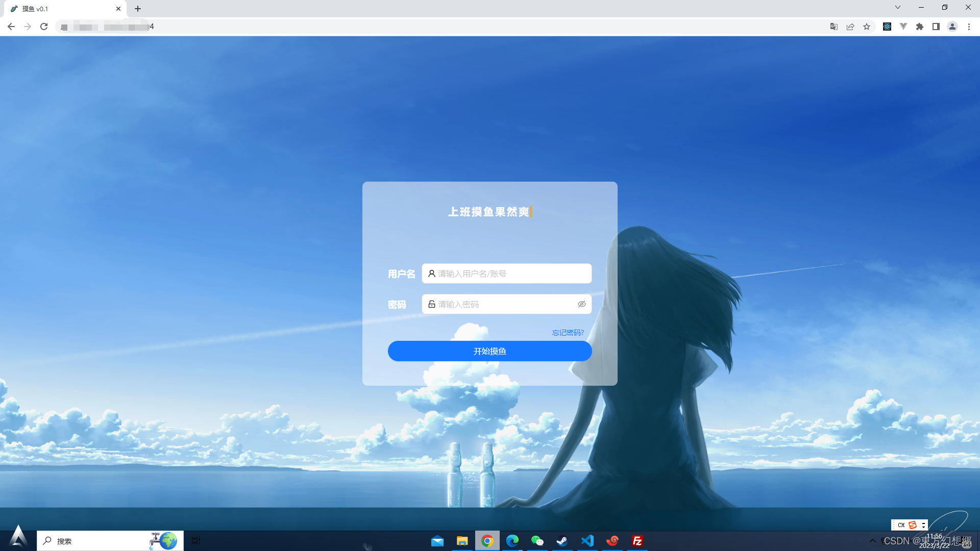Open Visual Studio Code from taskbar
The height and width of the screenshot is (551, 980).
pos(587,541)
